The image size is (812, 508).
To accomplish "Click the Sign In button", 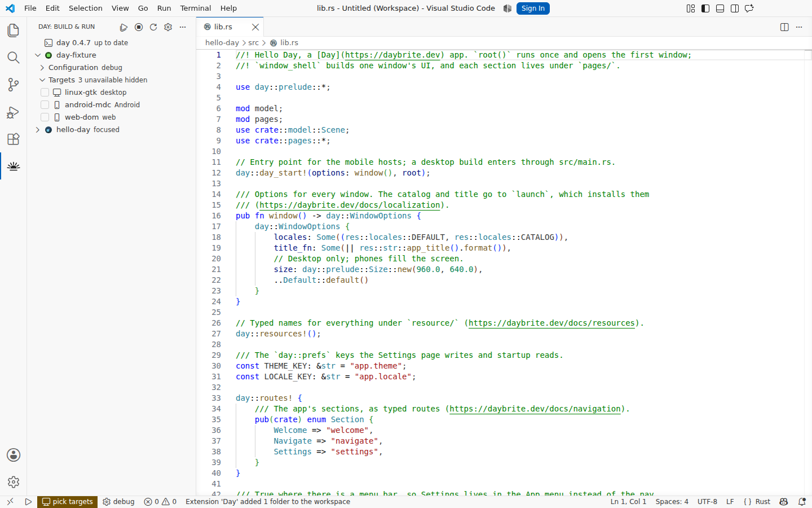I will point(533,8).
